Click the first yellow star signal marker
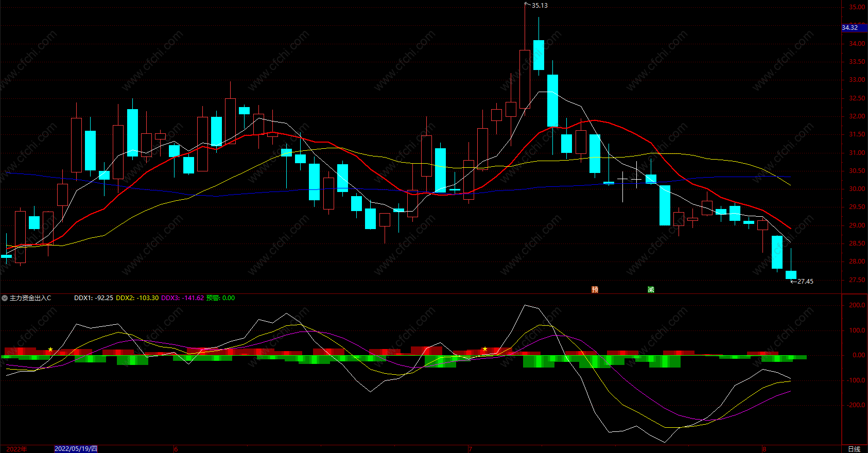Image resolution: width=868 pixels, height=453 pixels. (x=50, y=350)
